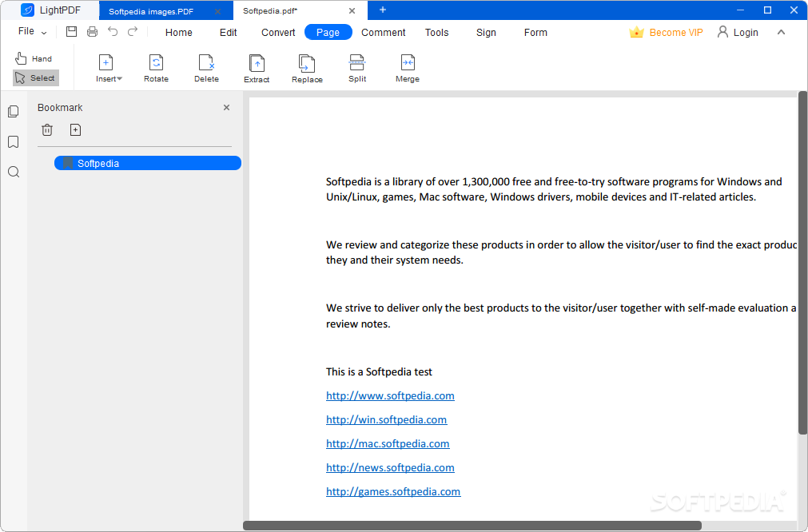808x532 pixels.
Task: Click the Extract pages icon
Action: (257, 69)
